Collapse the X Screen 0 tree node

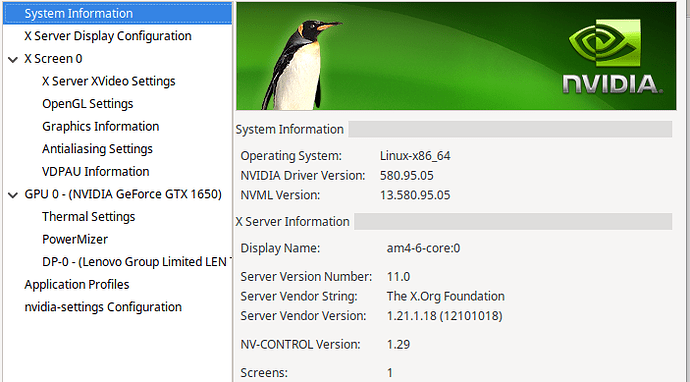click(13, 59)
